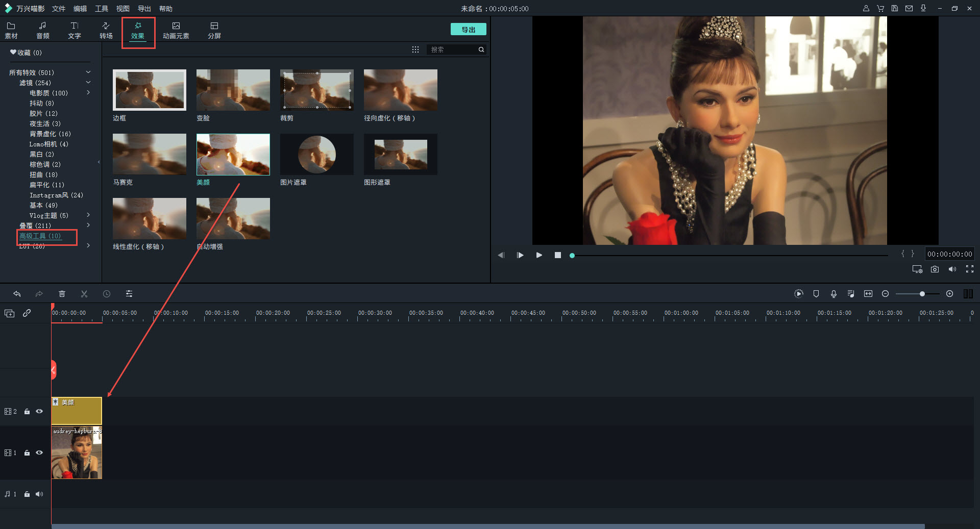The height and width of the screenshot is (529, 980).
Task: Enter fullscreen preview mode
Action: click(970, 269)
